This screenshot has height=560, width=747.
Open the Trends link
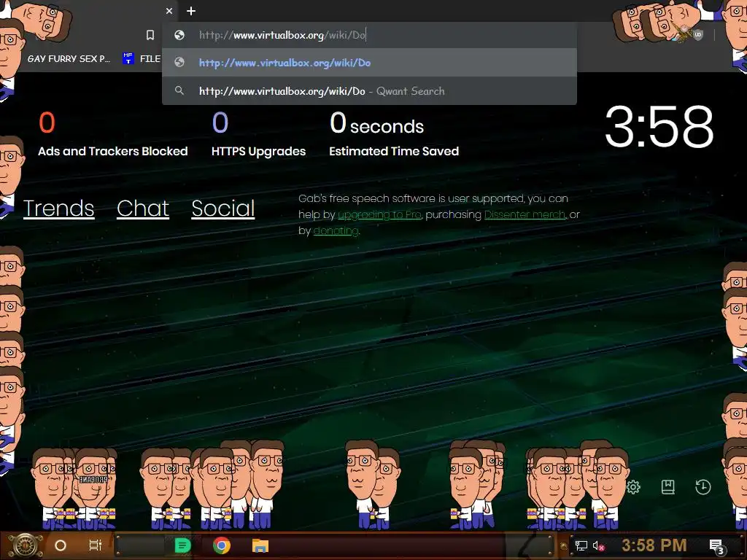[58, 208]
